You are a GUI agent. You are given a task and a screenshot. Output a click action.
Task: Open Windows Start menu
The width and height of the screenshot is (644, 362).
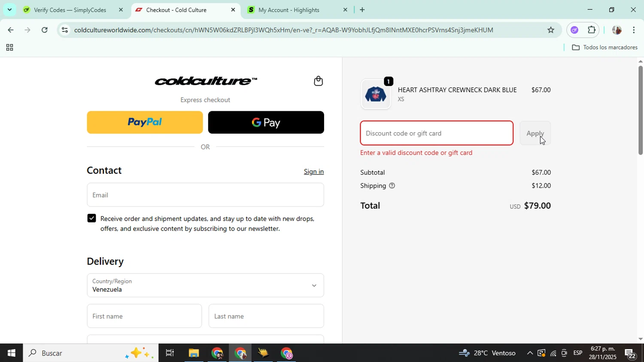point(11,353)
